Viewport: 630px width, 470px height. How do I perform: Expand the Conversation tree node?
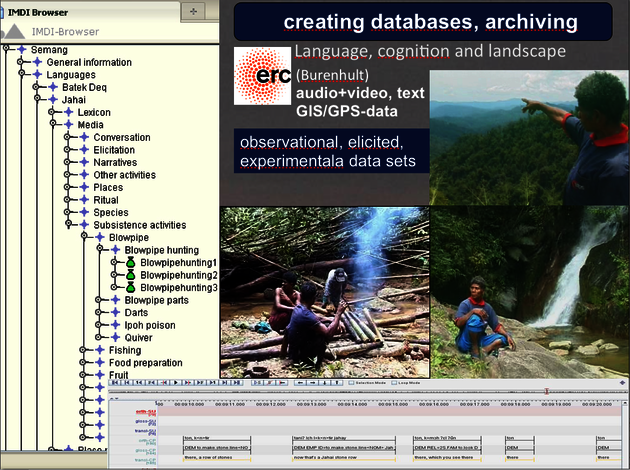coord(67,137)
